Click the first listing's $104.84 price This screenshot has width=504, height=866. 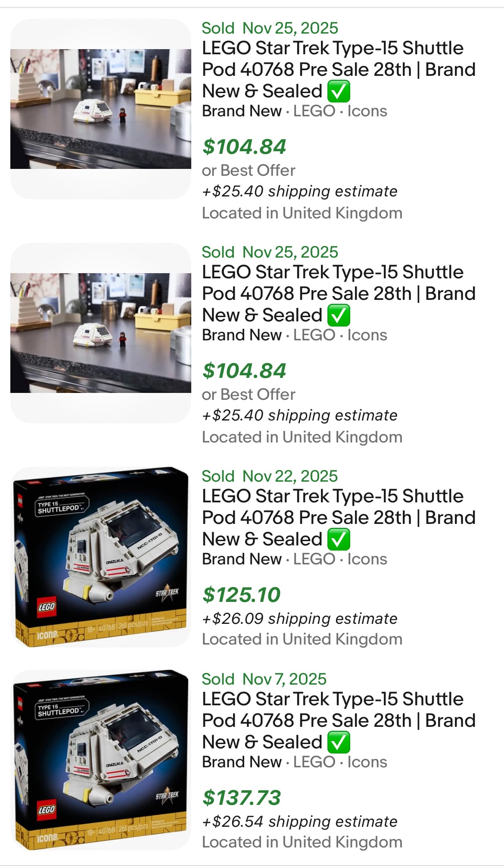(x=244, y=147)
